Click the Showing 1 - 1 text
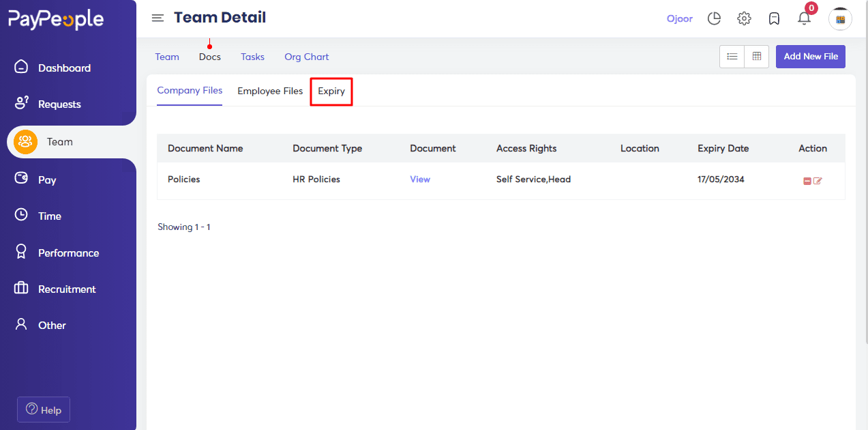 point(184,227)
